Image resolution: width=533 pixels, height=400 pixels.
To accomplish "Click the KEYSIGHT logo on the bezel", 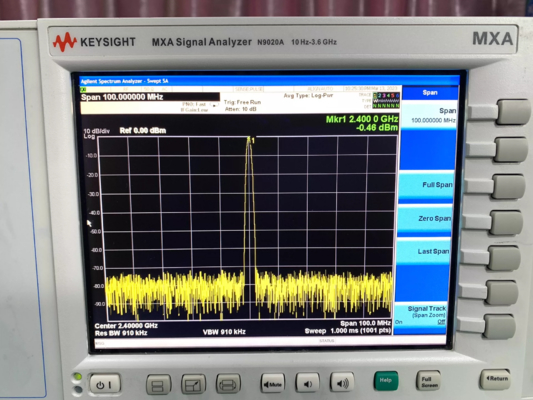I will [x=94, y=42].
